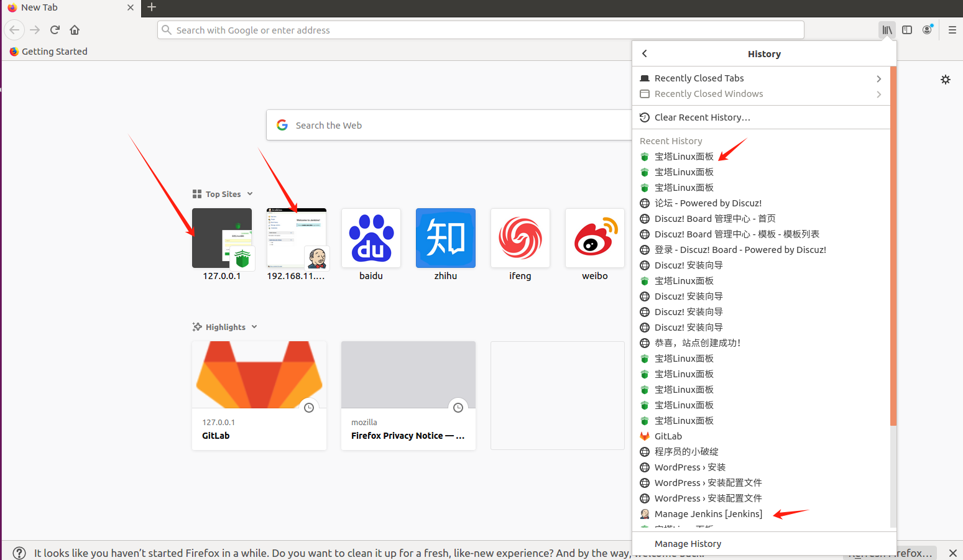
Task: Open 恭喜，站点创建成功 history entry
Action: 761,343
